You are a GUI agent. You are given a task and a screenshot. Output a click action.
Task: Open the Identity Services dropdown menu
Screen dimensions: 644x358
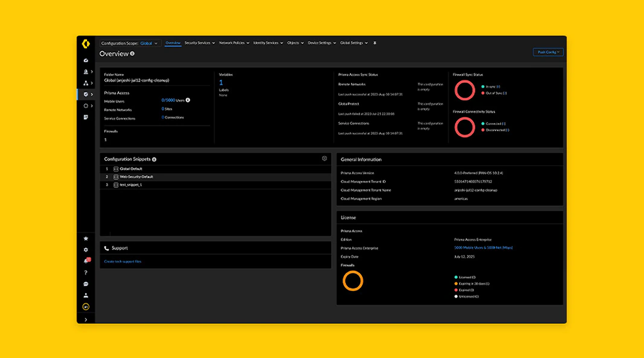[x=268, y=42]
